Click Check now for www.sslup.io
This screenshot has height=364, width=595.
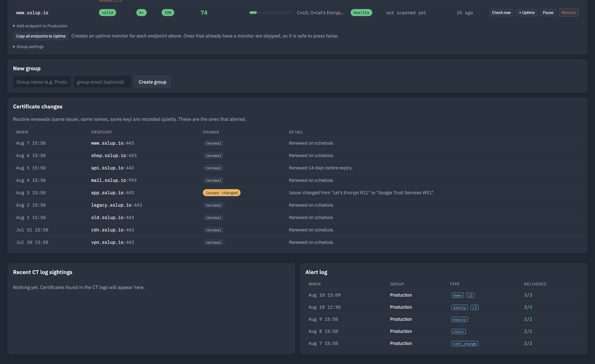click(501, 13)
